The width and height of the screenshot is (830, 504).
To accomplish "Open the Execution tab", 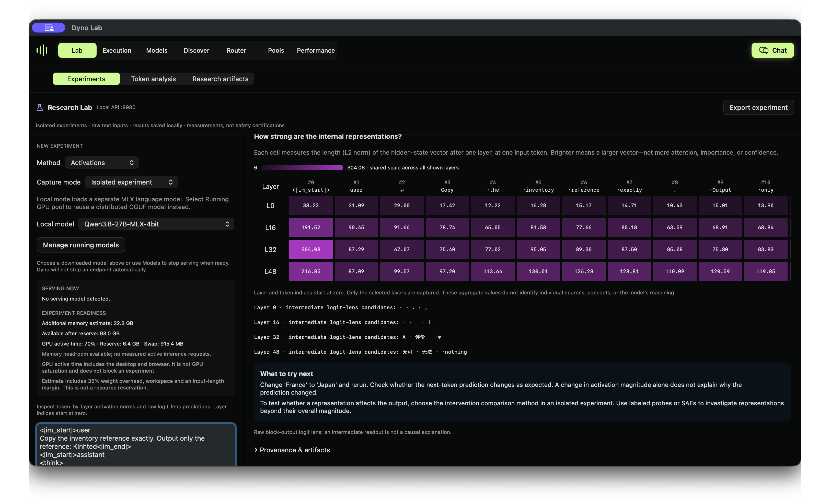I will click(117, 50).
